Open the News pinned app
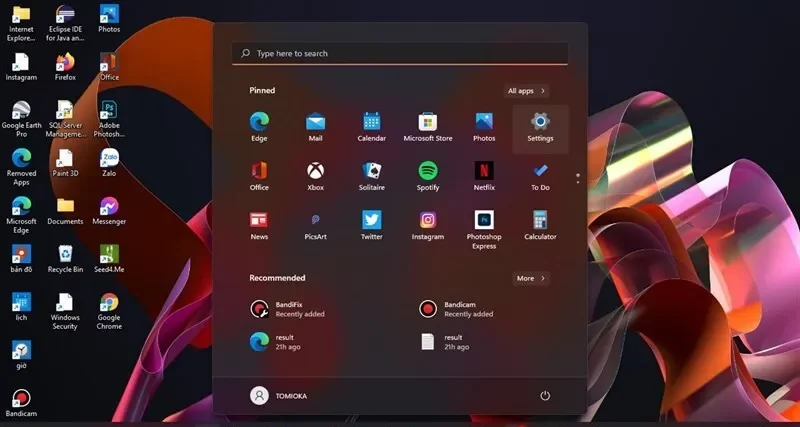This screenshot has width=800, height=427. 259,225
